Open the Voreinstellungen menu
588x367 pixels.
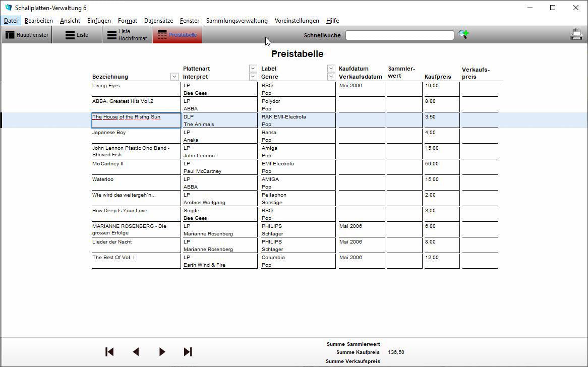click(x=297, y=21)
